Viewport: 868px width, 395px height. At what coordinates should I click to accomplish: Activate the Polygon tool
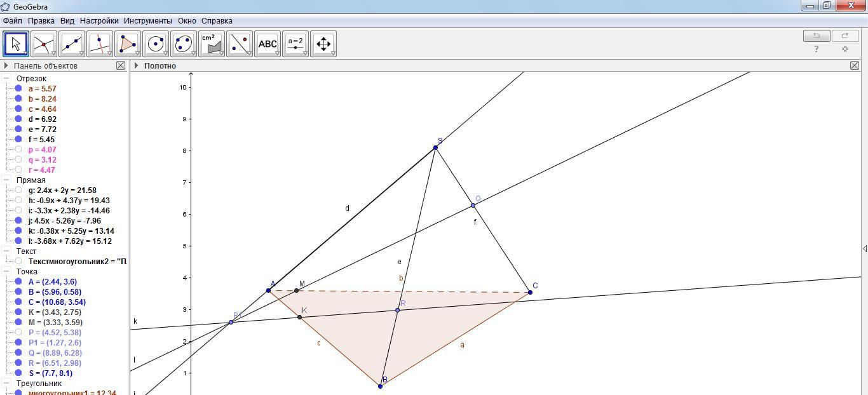(128, 44)
